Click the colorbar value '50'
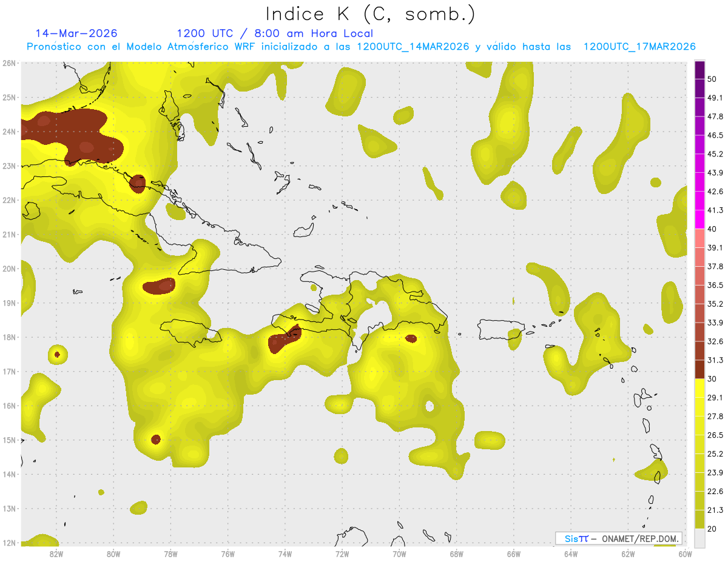This screenshot has width=728, height=562. pyautogui.click(x=712, y=79)
